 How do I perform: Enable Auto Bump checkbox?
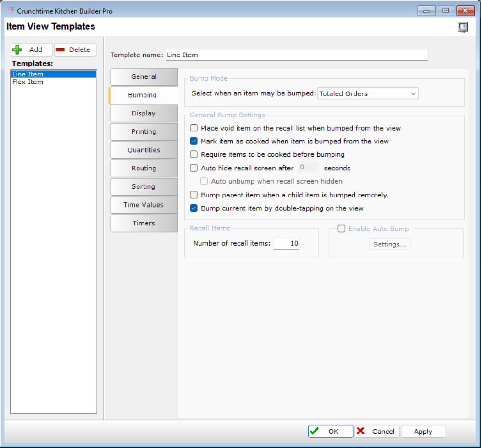[342, 229]
